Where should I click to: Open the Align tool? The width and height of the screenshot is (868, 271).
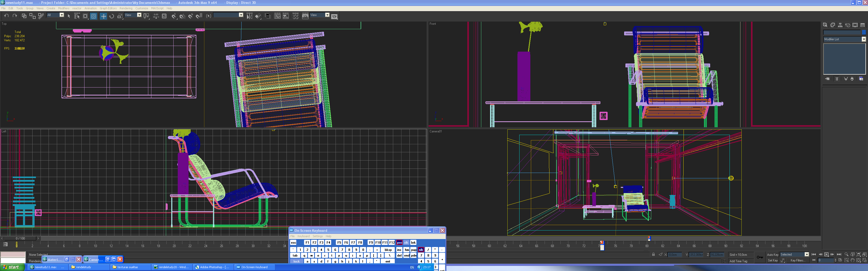click(x=258, y=16)
